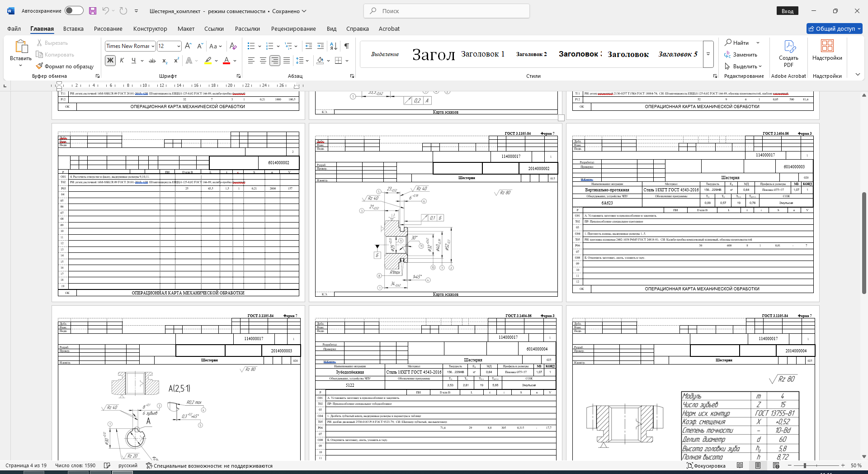This screenshot has width=868, height=474.
Task: Expand the Styles gallery arrow
Action: click(x=708, y=54)
